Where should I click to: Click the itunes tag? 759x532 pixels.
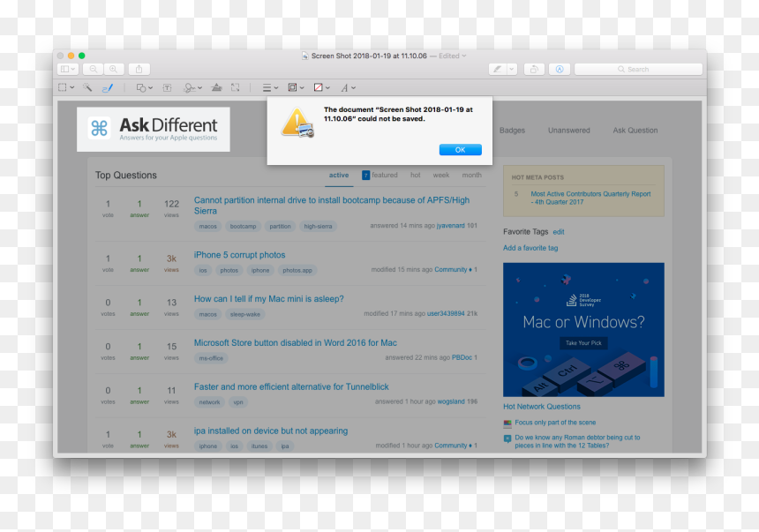click(259, 446)
